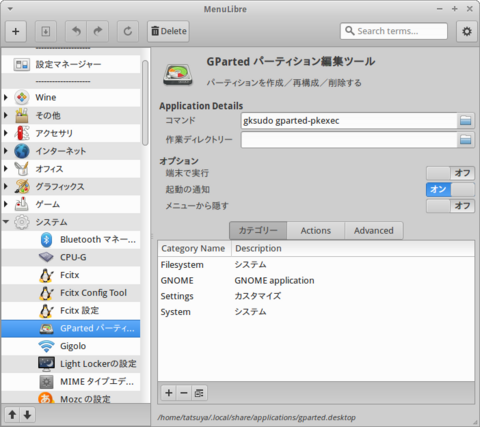480x427 pixels.
Task: Click the Category Name column header
Action: click(x=195, y=248)
